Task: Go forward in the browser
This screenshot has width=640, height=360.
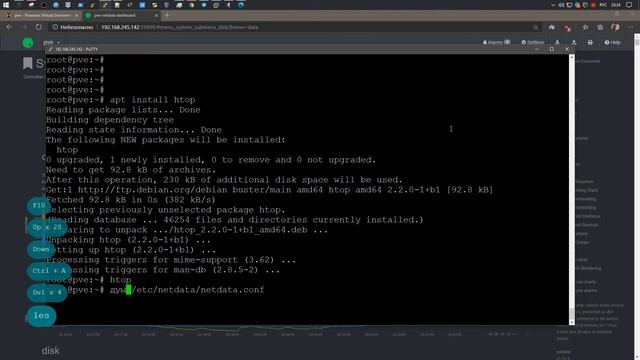Action: (x=24, y=27)
